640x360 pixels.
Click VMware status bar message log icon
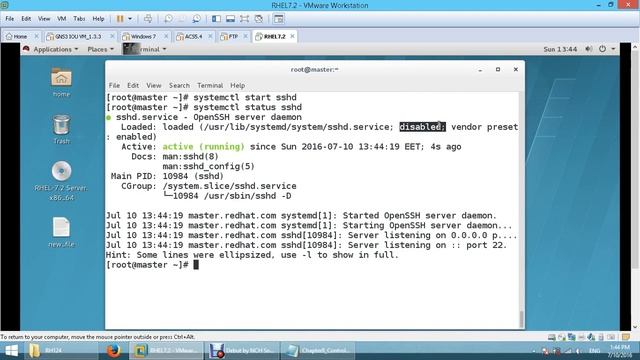click(626, 337)
